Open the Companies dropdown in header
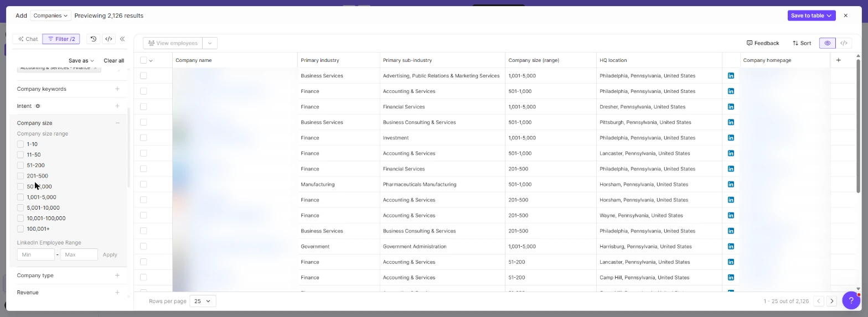This screenshot has height=317, width=868. tap(50, 15)
